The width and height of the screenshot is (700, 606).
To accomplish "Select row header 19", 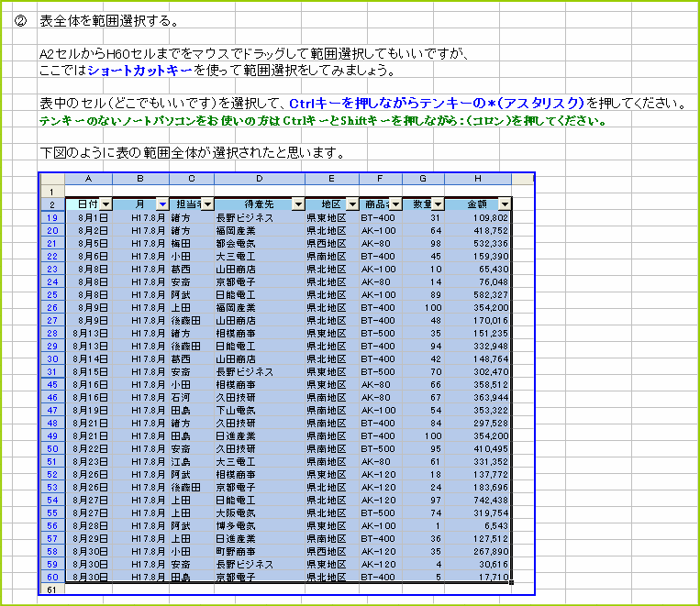I will click(52, 218).
